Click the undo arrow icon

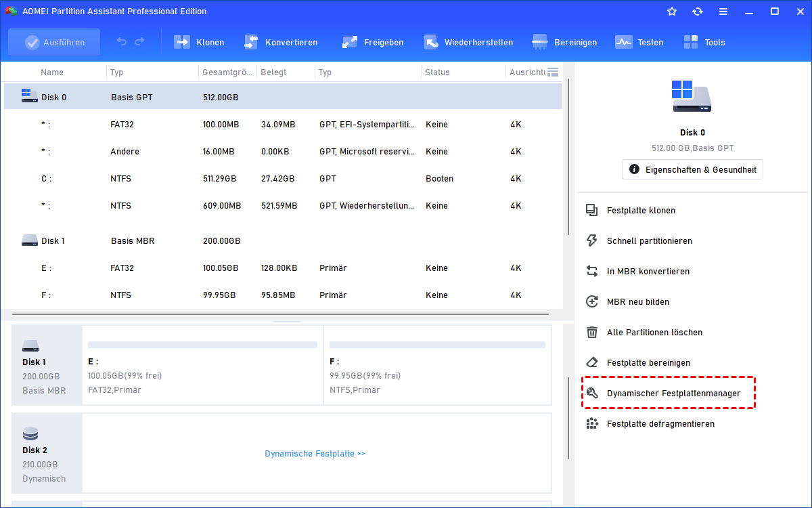tap(122, 42)
